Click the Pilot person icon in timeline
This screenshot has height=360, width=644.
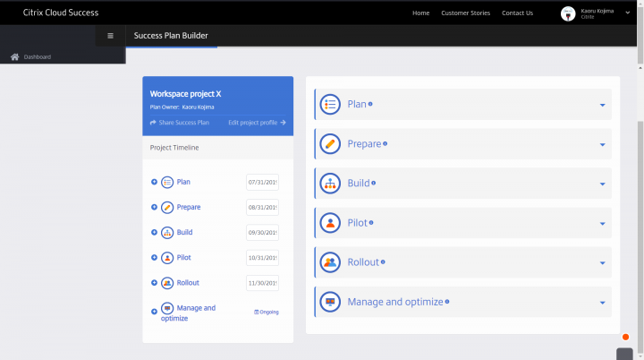click(x=167, y=258)
